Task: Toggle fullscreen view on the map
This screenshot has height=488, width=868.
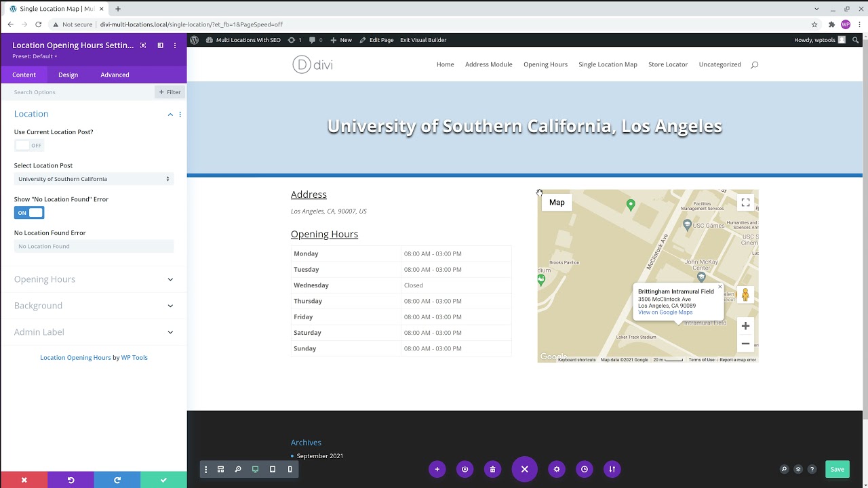Action: click(x=745, y=203)
